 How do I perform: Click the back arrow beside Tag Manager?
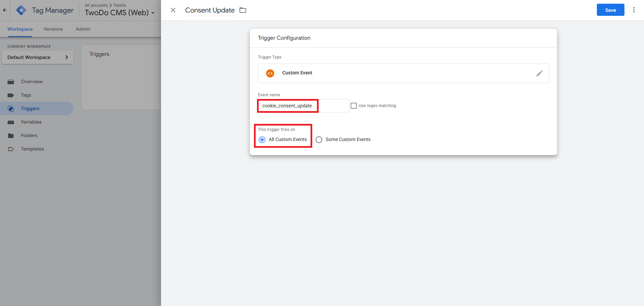coord(5,10)
